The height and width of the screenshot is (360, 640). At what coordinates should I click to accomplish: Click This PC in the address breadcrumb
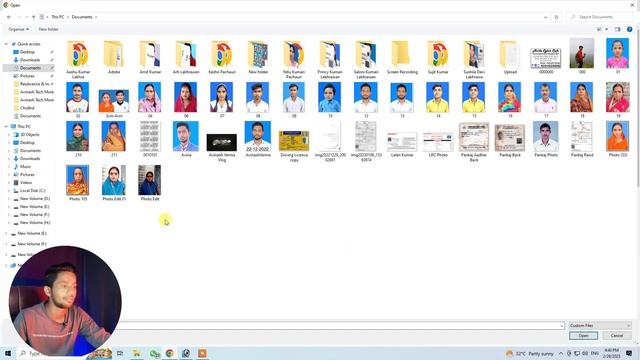[58, 17]
